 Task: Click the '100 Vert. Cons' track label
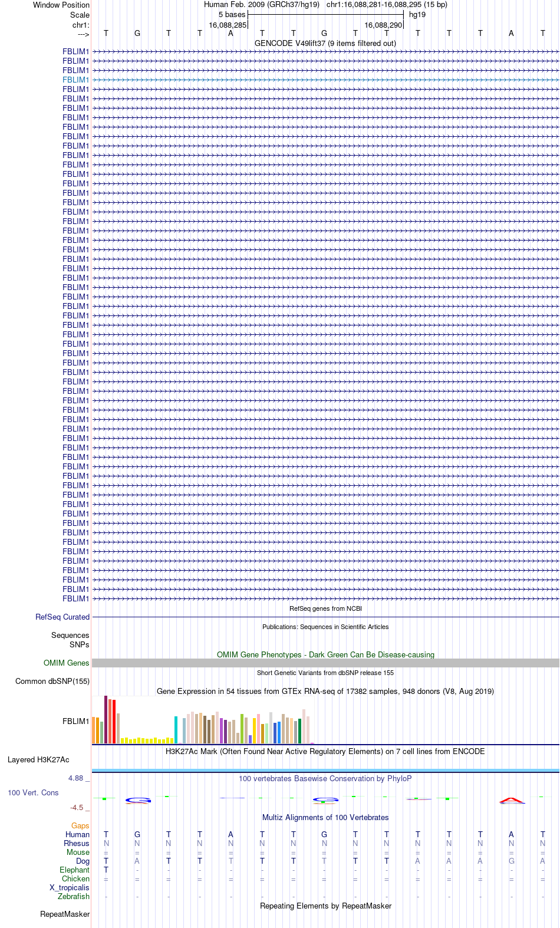click(33, 792)
